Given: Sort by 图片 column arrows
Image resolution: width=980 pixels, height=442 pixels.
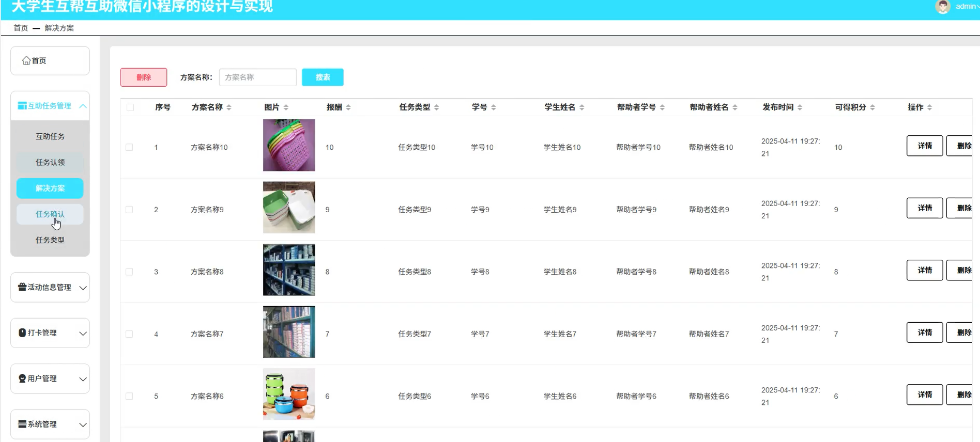Looking at the screenshot, I should [x=286, y=107].
